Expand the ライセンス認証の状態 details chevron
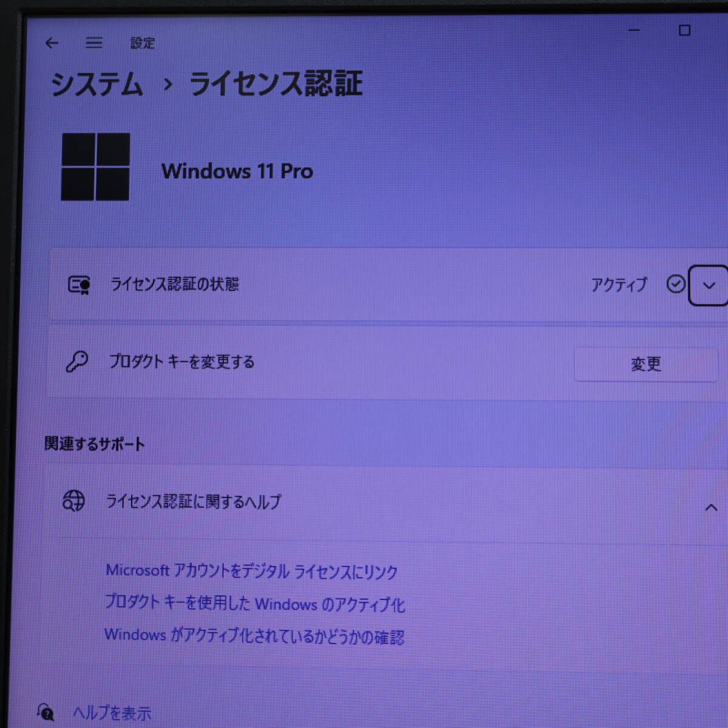This screenshot has width=728, height=728. click(x=709, y=285)
